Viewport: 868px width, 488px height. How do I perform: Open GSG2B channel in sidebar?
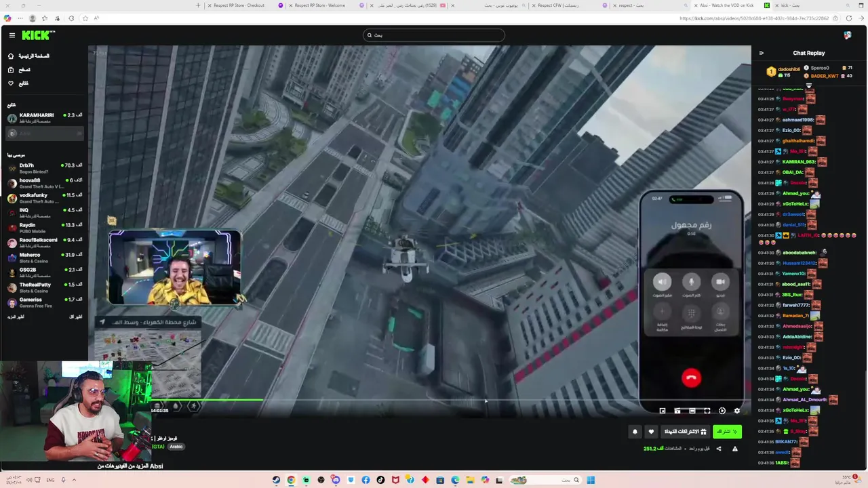[x=45, y=272]
